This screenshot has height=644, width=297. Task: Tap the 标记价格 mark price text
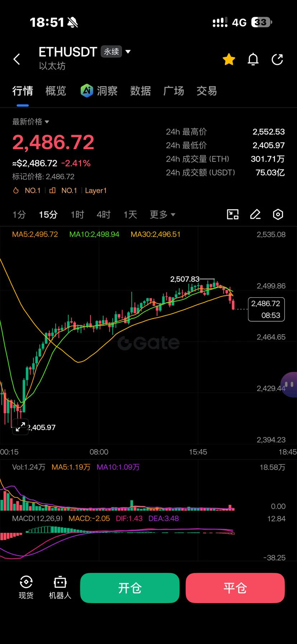tap(43, 176)
